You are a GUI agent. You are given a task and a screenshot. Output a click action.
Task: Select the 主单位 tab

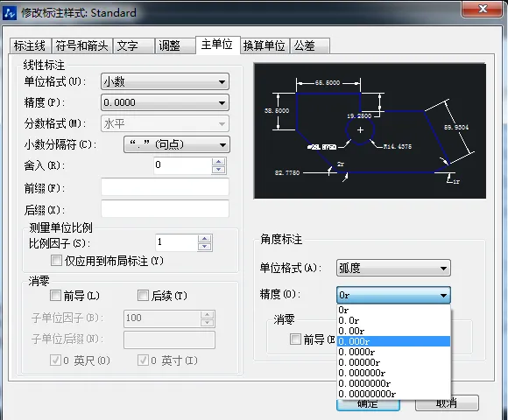217,45
